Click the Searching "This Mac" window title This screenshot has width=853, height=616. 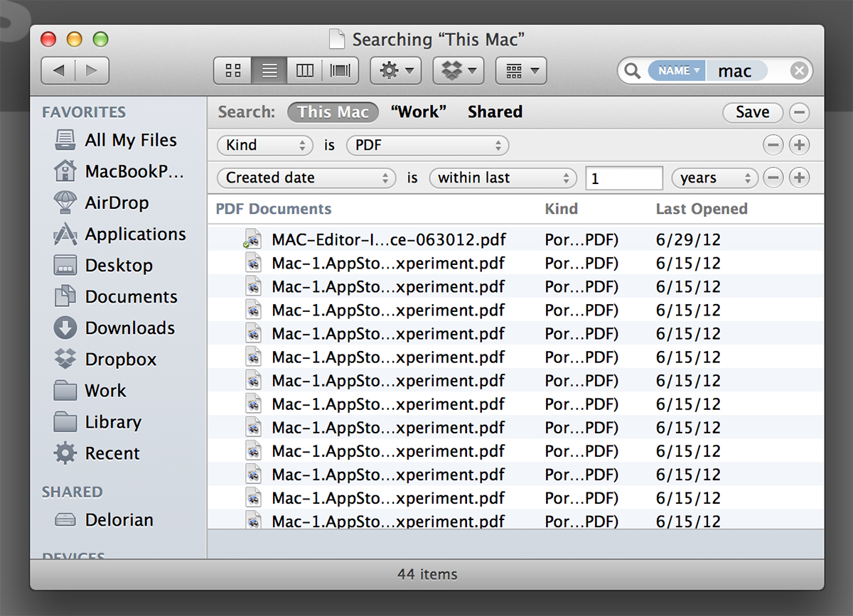[439, 39]
